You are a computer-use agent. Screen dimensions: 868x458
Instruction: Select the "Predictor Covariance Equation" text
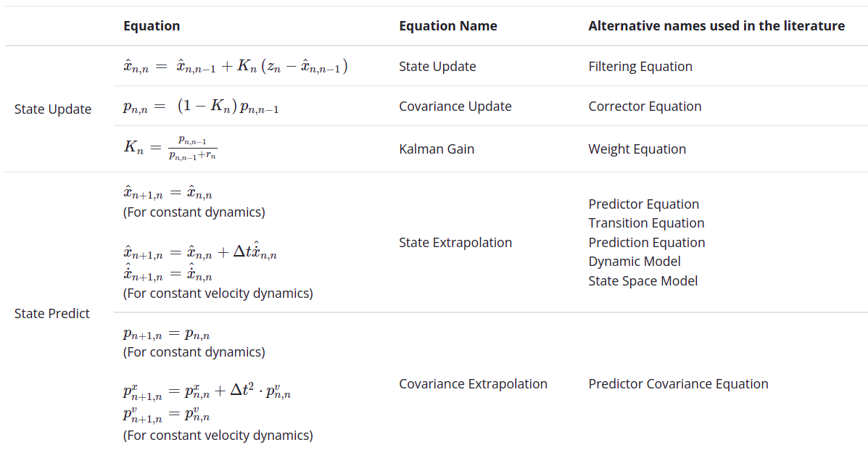tap(678, 384)
